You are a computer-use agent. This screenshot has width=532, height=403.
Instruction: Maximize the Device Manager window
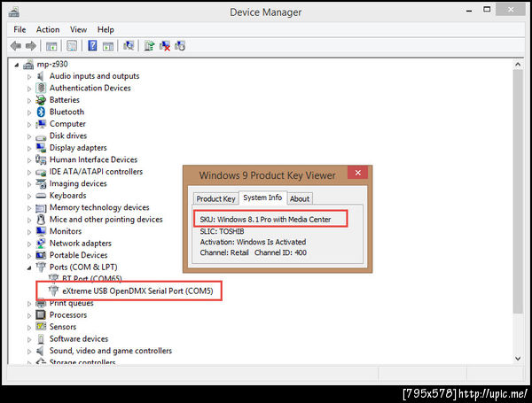487,10
